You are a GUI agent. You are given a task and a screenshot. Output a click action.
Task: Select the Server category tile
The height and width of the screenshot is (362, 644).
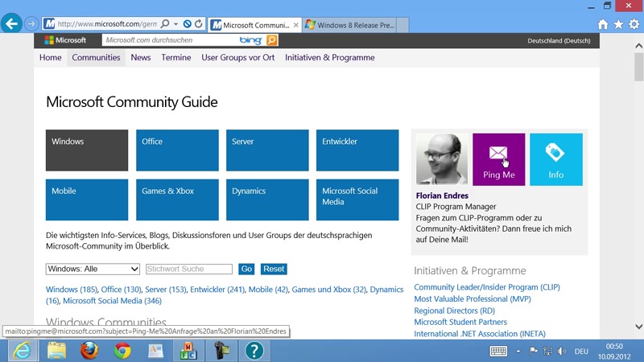pos(267,150)
